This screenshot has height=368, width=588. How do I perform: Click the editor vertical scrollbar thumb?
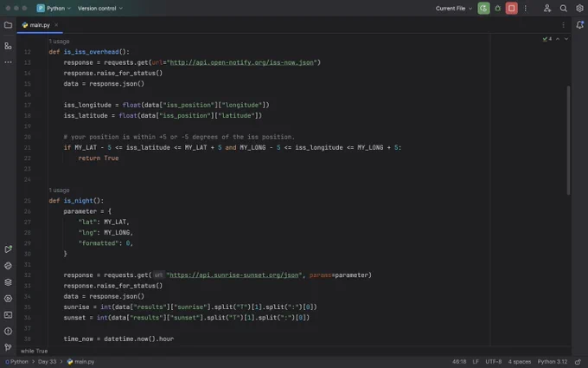[x=568, y=140]
